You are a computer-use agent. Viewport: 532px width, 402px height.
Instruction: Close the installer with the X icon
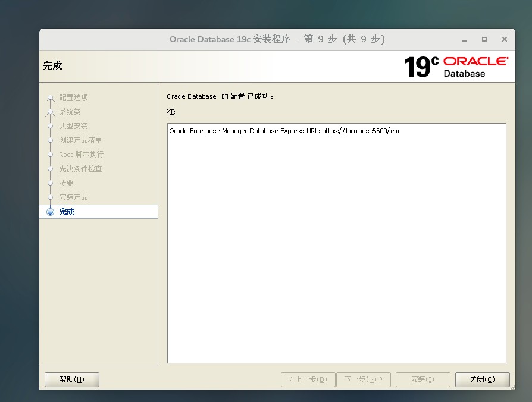click(x=505, y=39)
